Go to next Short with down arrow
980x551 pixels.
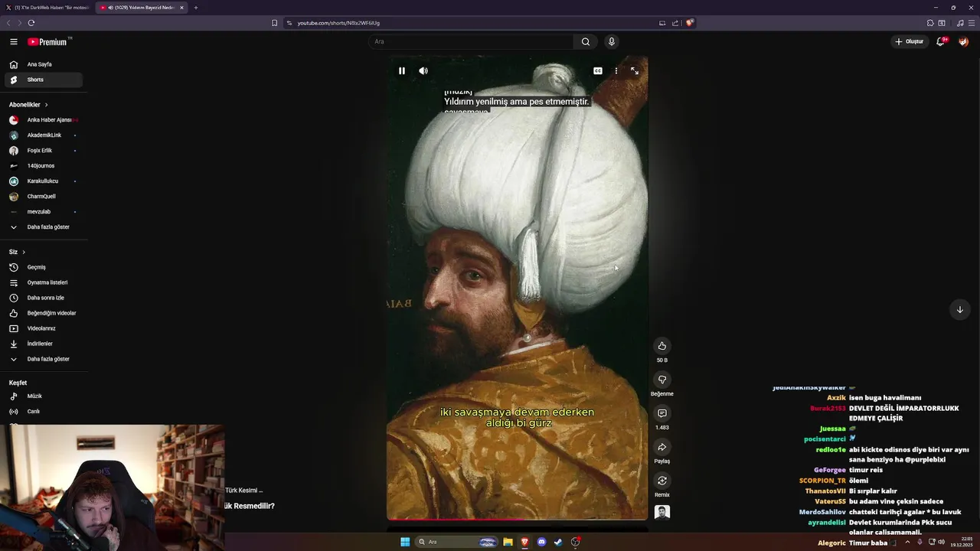960,309
